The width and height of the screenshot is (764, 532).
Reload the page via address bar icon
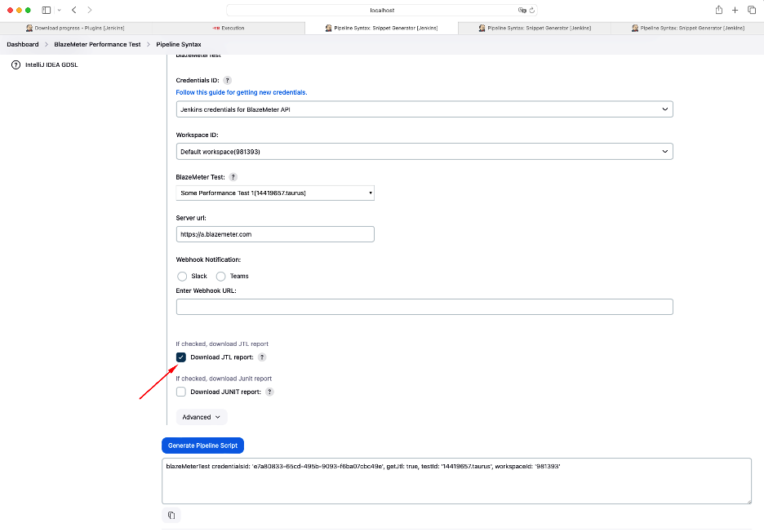(532, 11)
